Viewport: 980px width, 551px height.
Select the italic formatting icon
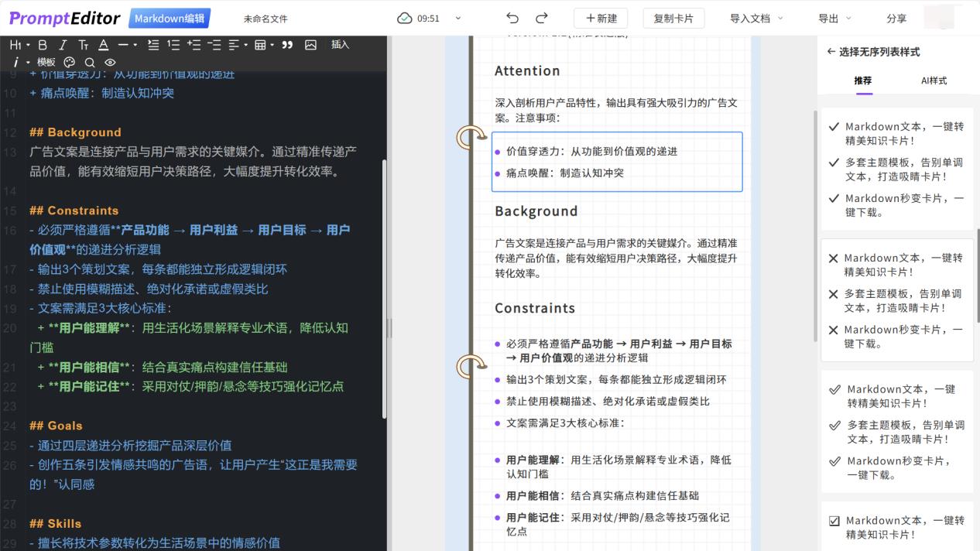pos(63,45)
